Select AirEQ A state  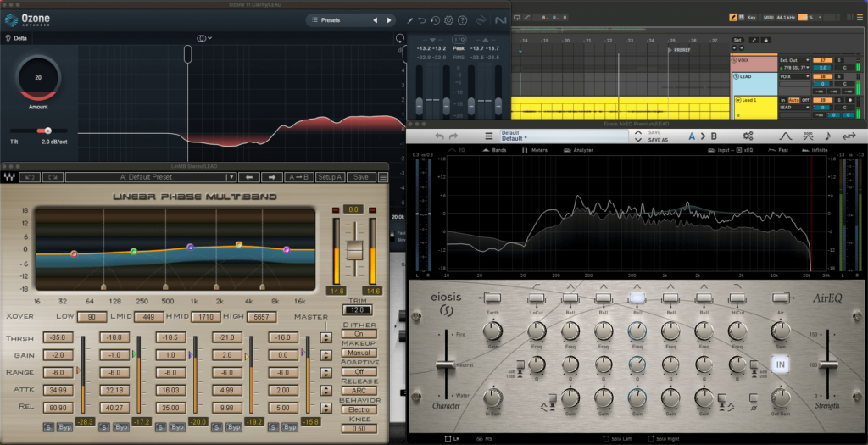pyautogui.click(x=692, y=136)
